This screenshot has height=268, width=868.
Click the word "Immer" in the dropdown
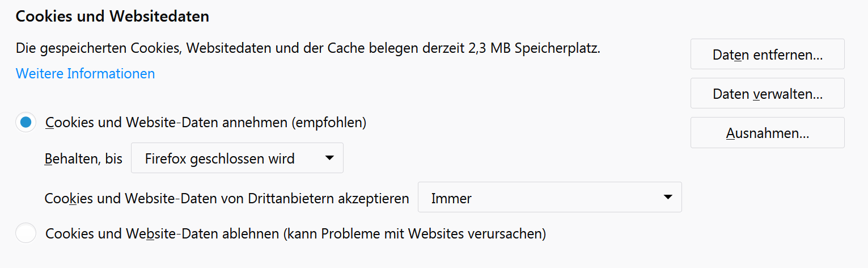point(451,198)
